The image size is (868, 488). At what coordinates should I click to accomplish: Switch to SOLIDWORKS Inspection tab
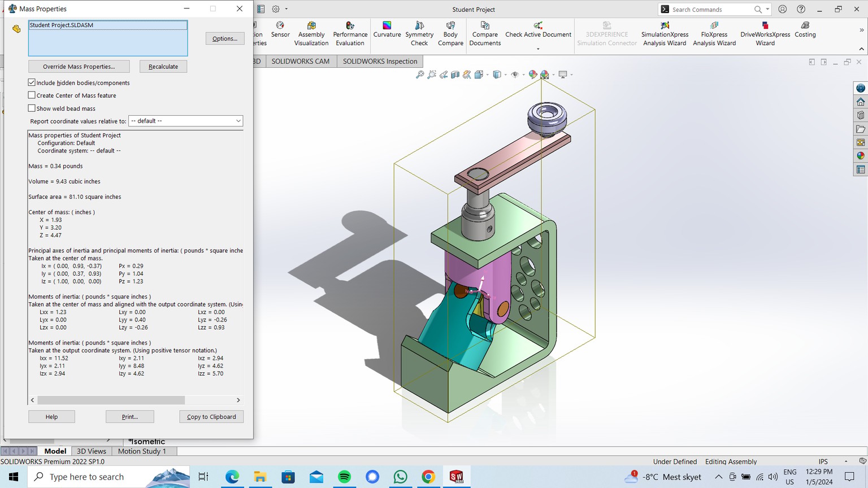coord(380,62)
